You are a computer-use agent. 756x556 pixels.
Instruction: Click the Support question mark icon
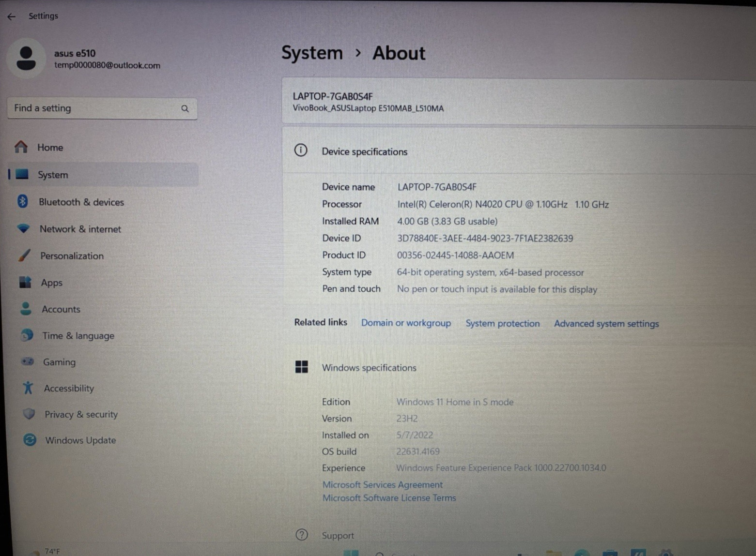(x=302, y=535)
